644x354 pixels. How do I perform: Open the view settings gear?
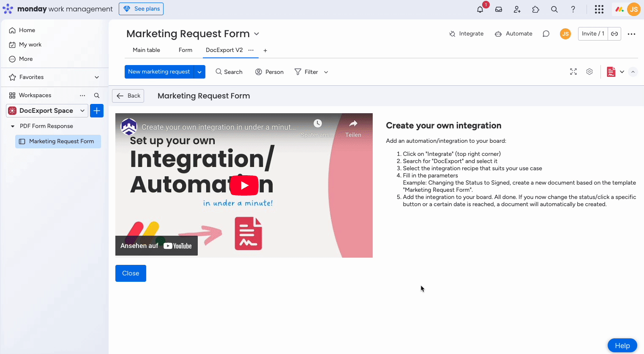coord(589,72)
